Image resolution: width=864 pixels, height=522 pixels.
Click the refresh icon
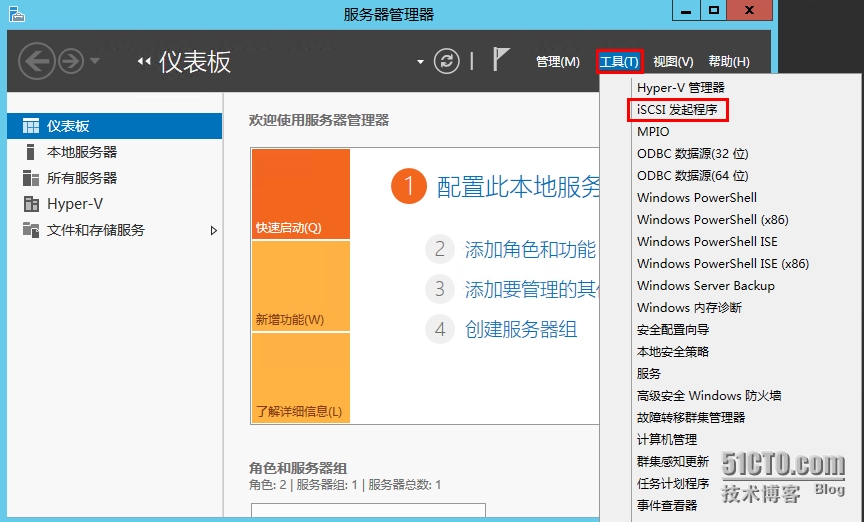[x=446, y=61]
